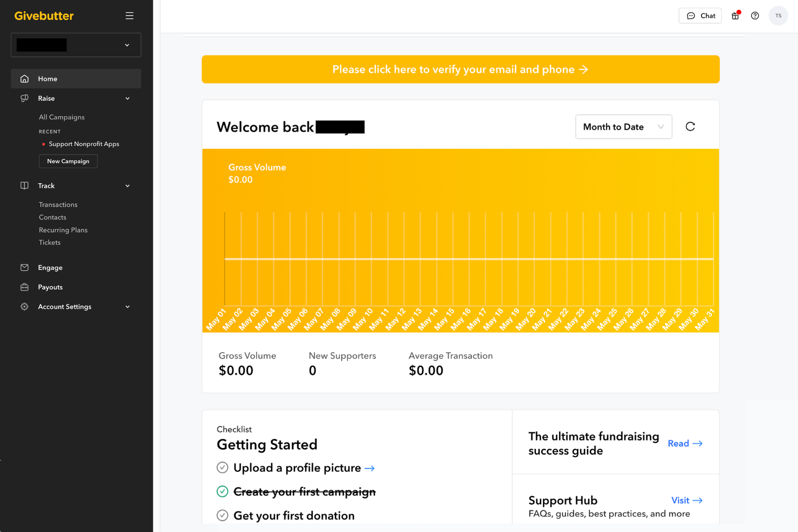The image size is (798, 532).
Task: Refresh the dashboard stats with the reload icon
Action: pos(690,126)
